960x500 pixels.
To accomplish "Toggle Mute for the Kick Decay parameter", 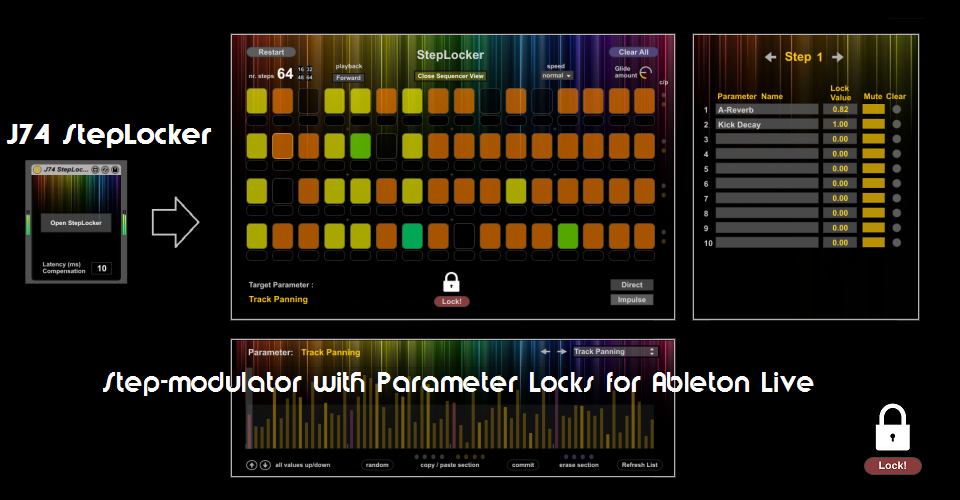I will [x=874, y=124].
